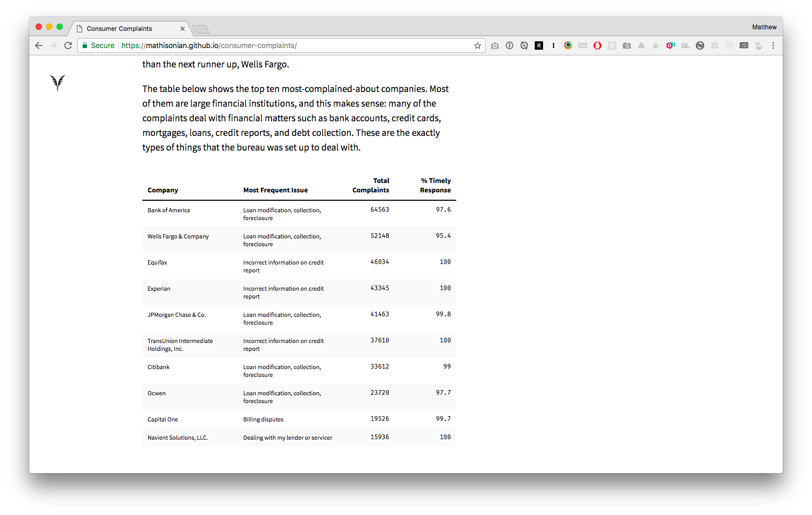The width and height of the screenshot is (812, 515).
Task: Click the 19526 complaints value
Action: click(380, 419)
